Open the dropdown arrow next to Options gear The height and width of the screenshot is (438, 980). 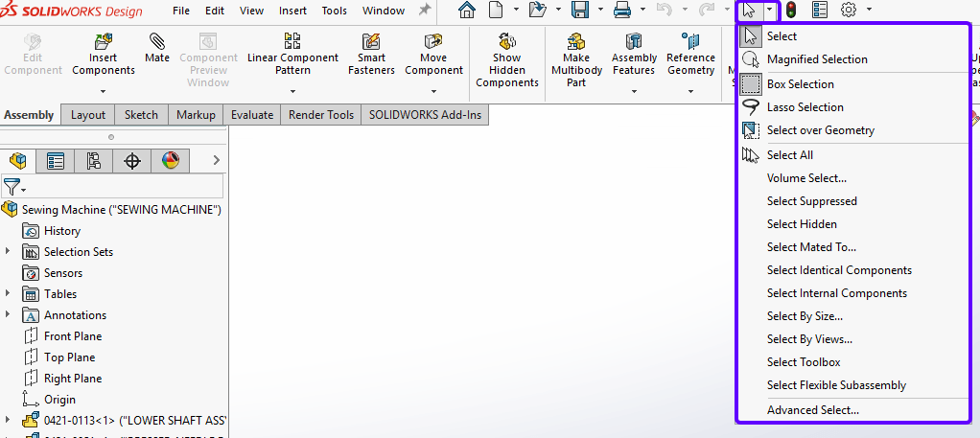pyautogui.click(x=869, y=10)
